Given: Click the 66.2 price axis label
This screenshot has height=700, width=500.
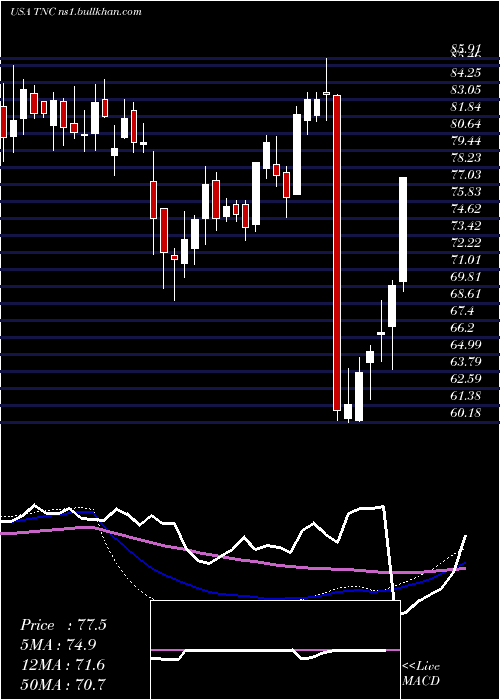Looking at the screenshot, I should [462, 327].
